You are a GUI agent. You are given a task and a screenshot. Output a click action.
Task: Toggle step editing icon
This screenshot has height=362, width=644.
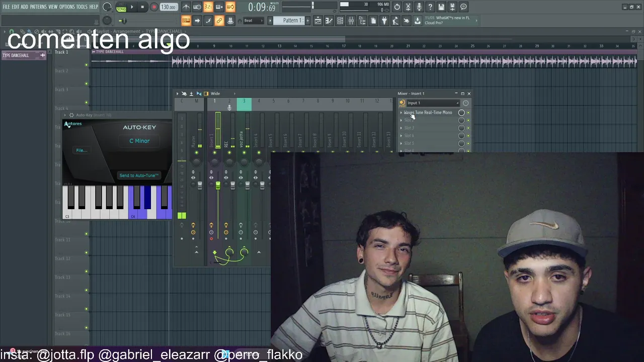208,21
